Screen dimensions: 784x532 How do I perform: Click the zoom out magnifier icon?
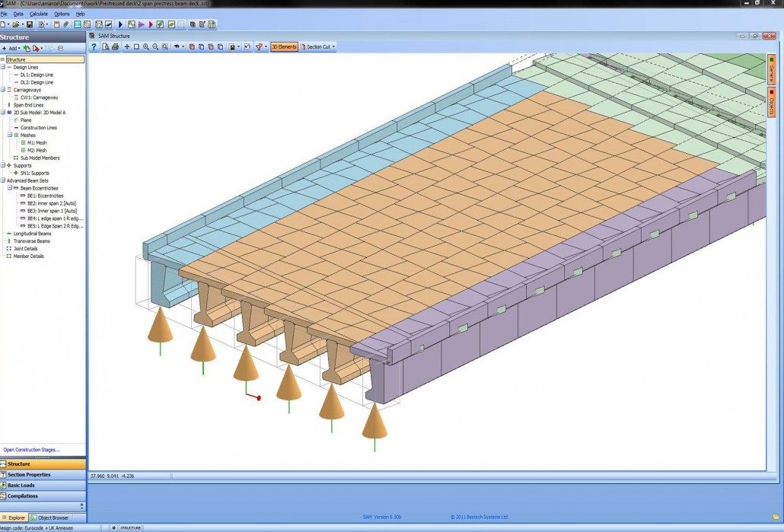click(155, 47)
